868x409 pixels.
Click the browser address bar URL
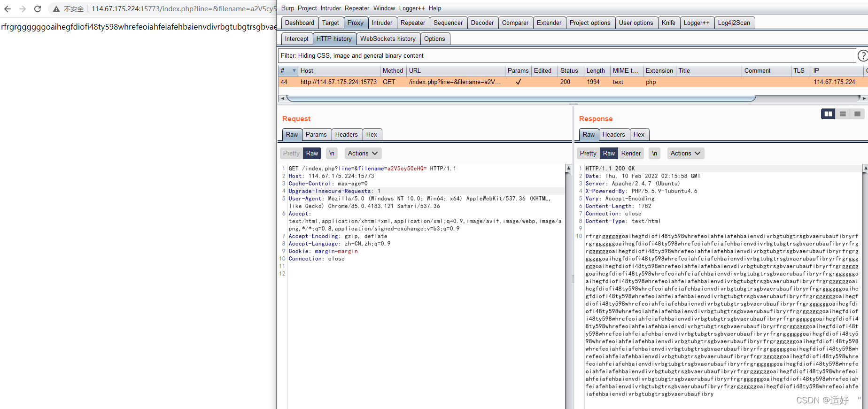(x=183, y=9)
